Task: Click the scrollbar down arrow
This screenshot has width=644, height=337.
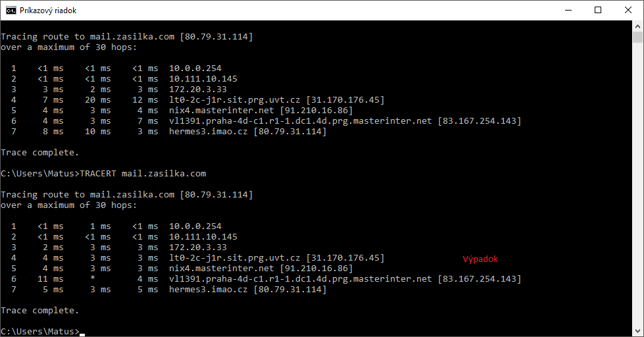Action: tap(637, 330)
